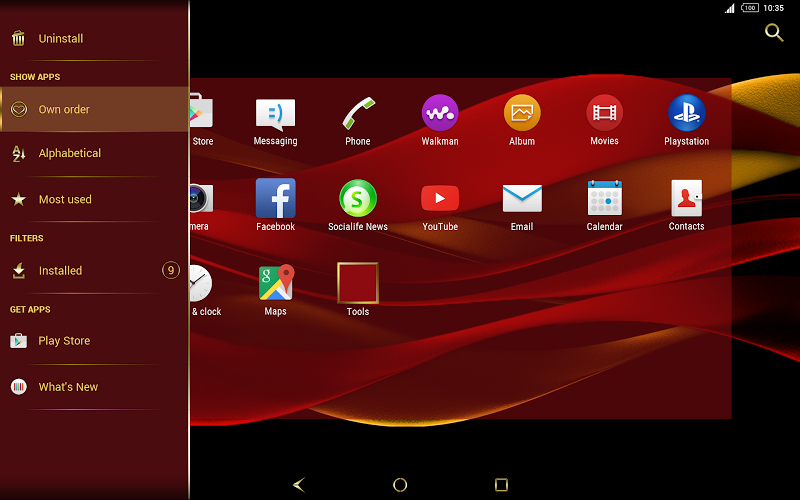This screenshot has height=500, width=800.
Task: Open What's New from side menu
Action: (x=94, y=387)
